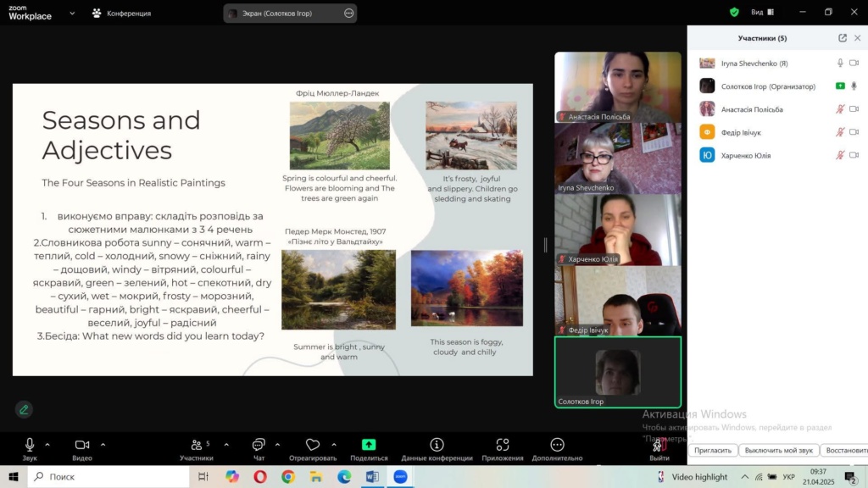Image resolution: width=868 pixels, height=488 pixels.
Task: Click Солотков Ігор's microphone icon in the list
Action: click(x=854, y=86)
